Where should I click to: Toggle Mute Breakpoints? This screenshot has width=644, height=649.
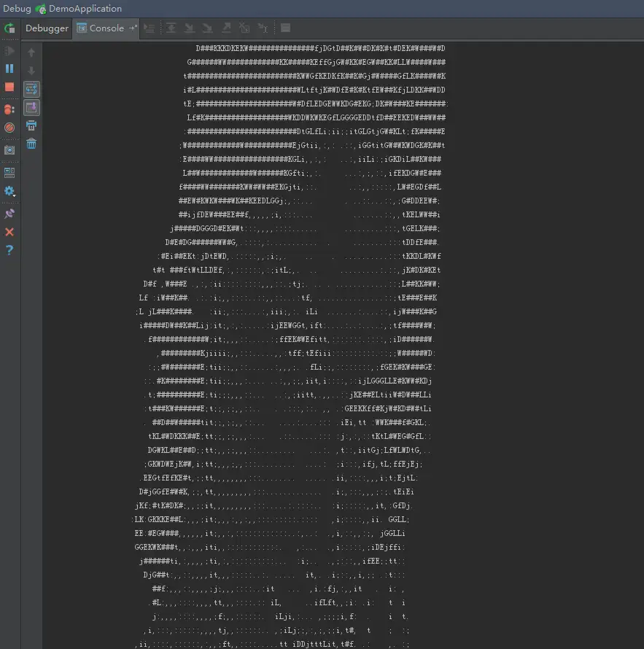9,127
